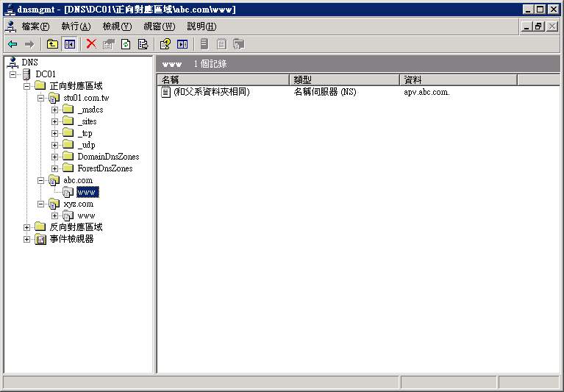Sort by the 類型 column header
This screenshot has height=392, width=564.
345,80
